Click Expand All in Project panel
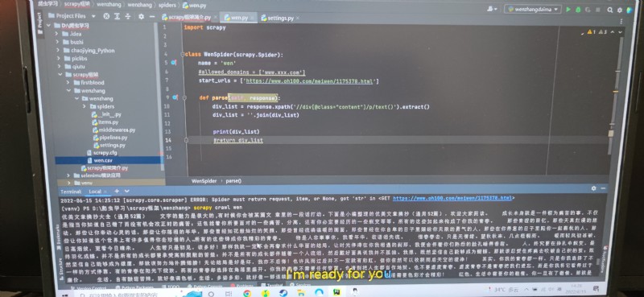The height and width of the screenshot is (297, 644). (118, 16)
